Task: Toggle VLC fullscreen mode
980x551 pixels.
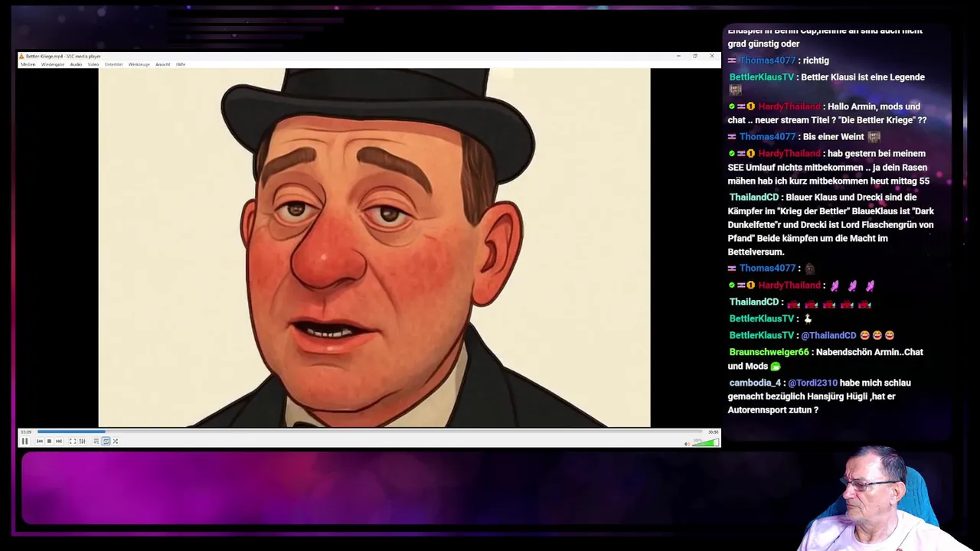Action: click(73, 441)
